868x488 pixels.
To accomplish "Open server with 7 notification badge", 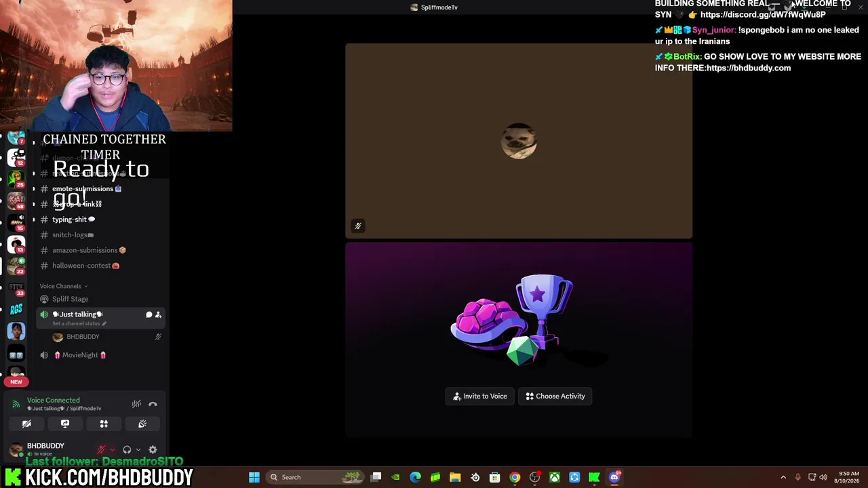I will tap(16, 138).
